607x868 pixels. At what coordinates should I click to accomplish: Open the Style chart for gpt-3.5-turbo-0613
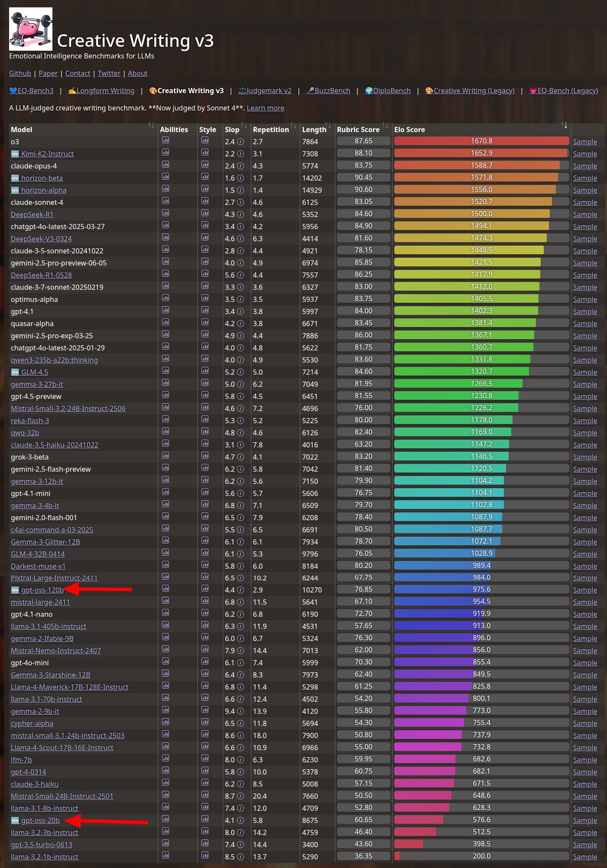(205, 843)
